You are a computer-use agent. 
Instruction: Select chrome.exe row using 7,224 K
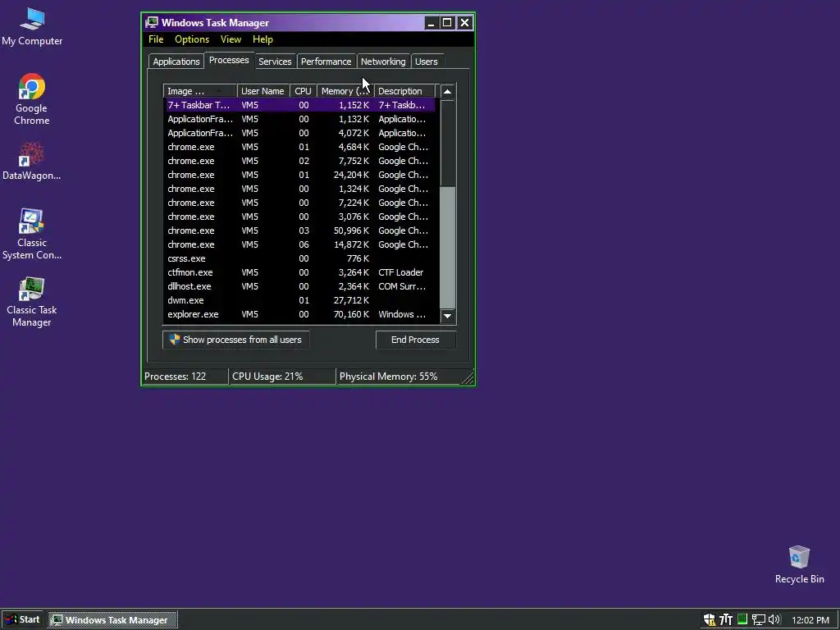[300, 203]
